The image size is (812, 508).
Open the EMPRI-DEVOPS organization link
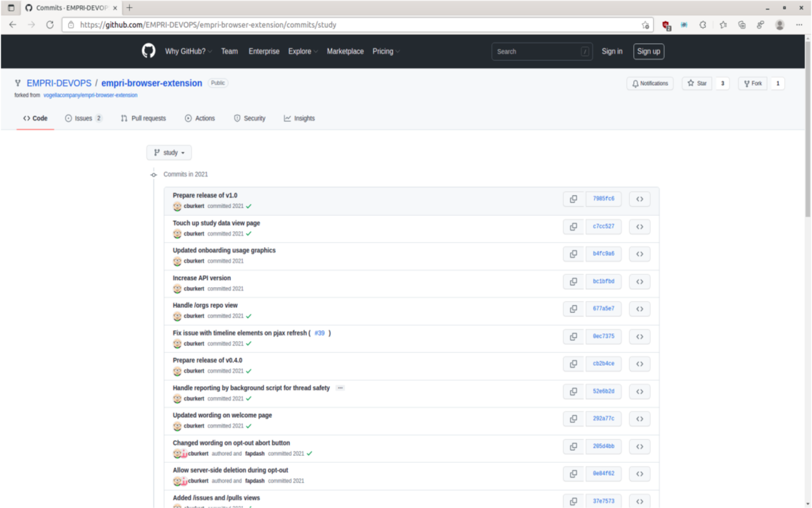[59, 83]
